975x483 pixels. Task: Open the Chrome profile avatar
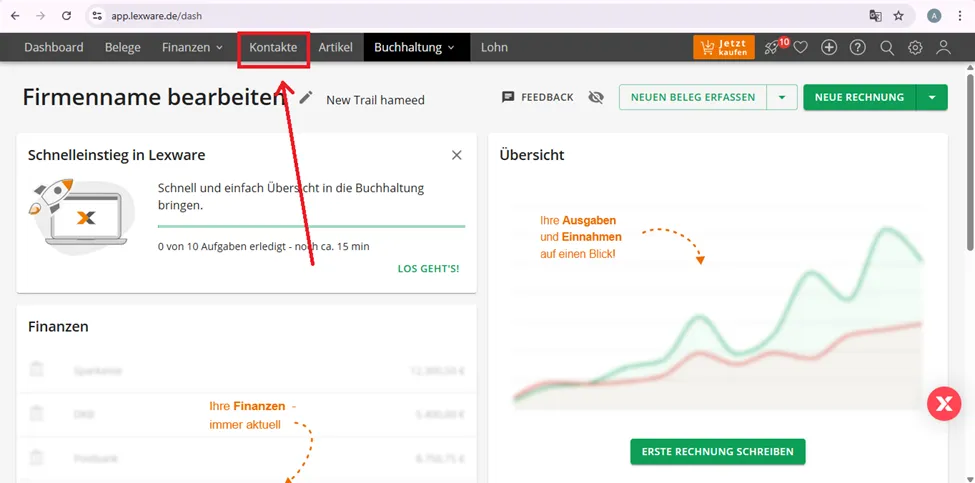(934, 16)
